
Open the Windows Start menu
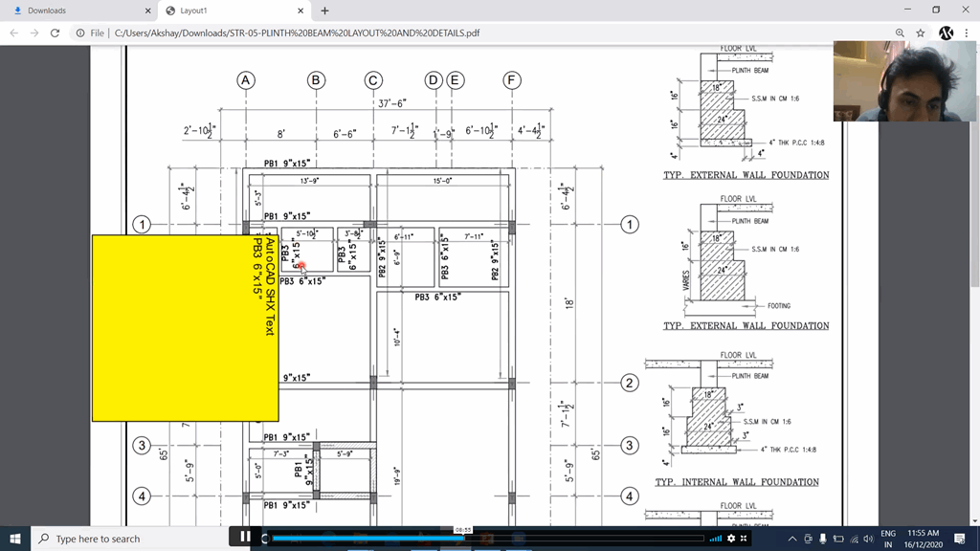pyautogui.click(x=15, y=539)
